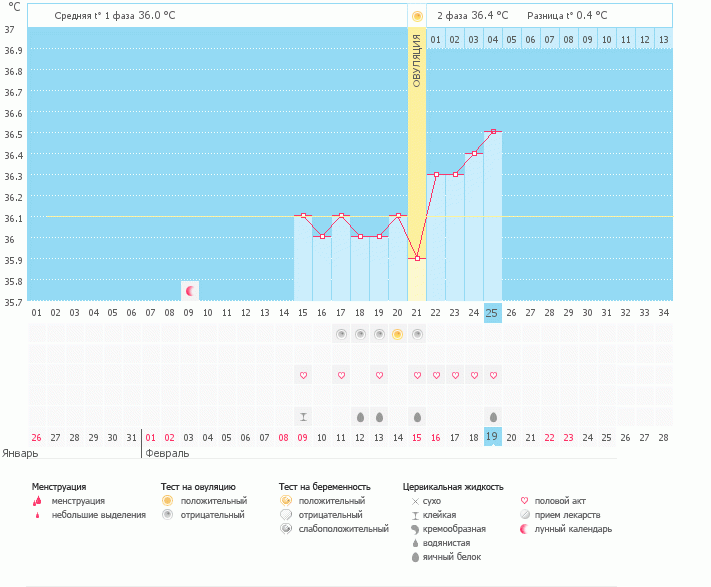
Task: Click medication pill icon in legend
Action: coord(525,514)
